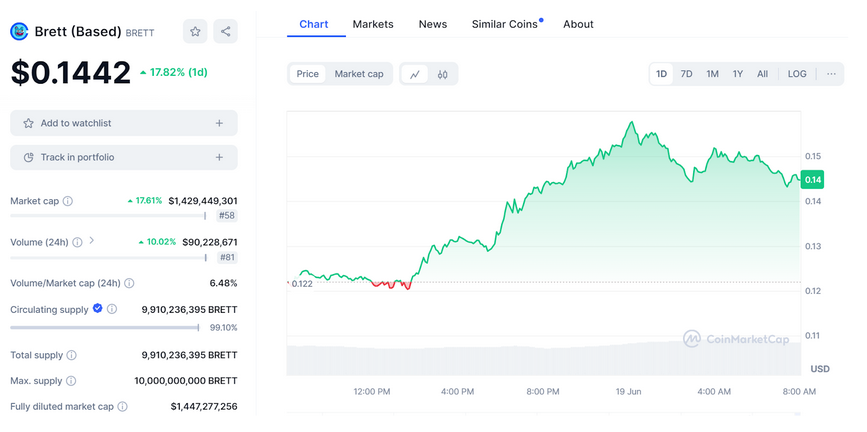
Task: Click pie icon in Track in portfolio
Action: pyautogui.click(x=29, y=158)
